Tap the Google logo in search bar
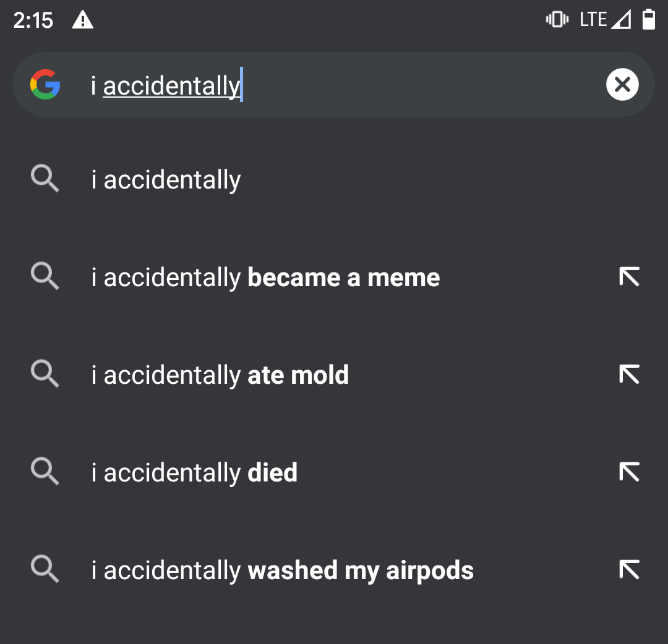 45,84
